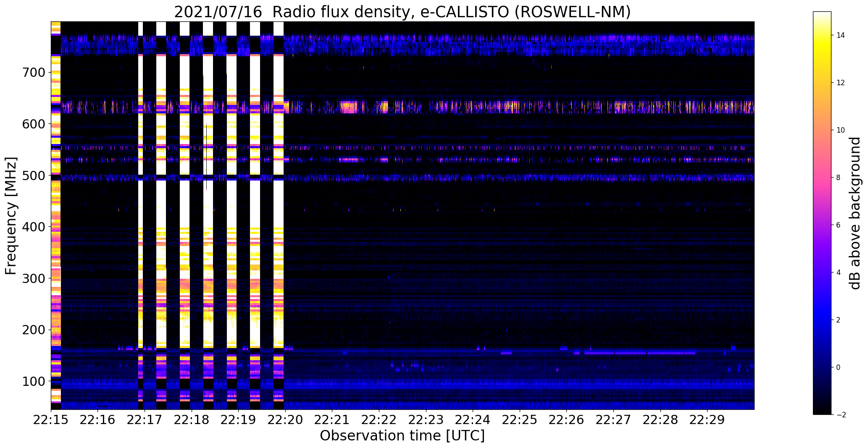Viewport: 868px width, 448px height.
Task: Click the 22:22 time tick label
Action: (x=379, y=419)
